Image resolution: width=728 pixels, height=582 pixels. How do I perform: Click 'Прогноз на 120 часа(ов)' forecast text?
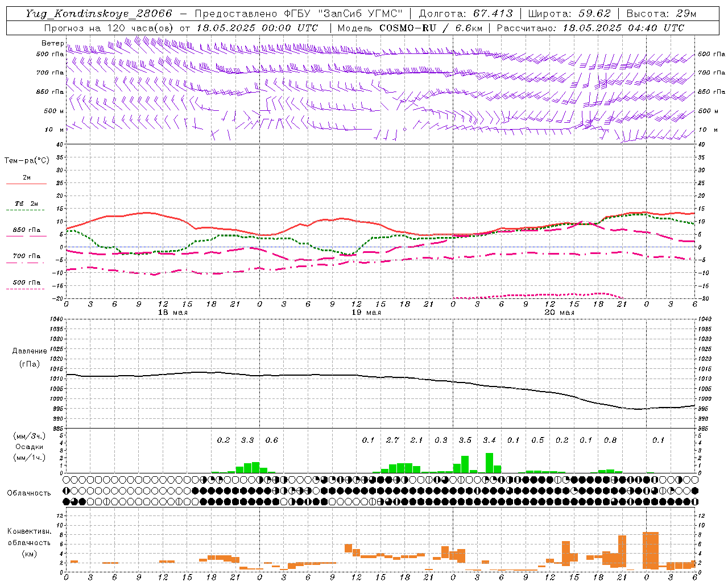coord(109,28)
